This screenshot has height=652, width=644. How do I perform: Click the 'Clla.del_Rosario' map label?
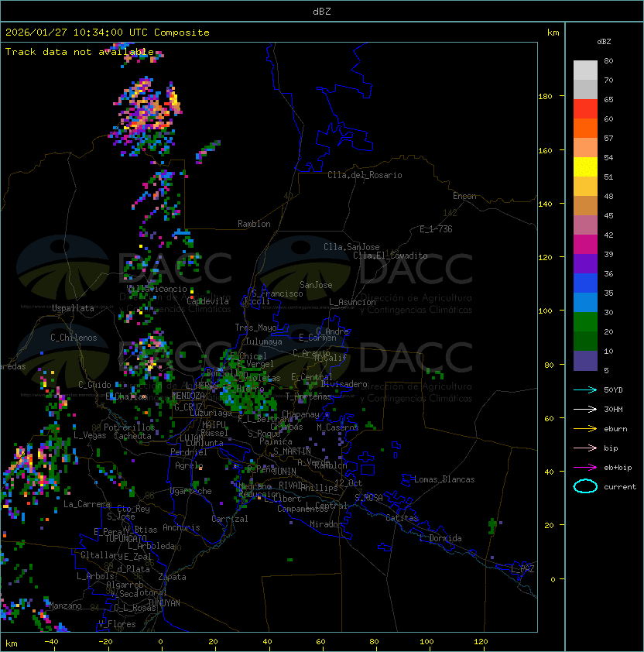tap(365, 175)
